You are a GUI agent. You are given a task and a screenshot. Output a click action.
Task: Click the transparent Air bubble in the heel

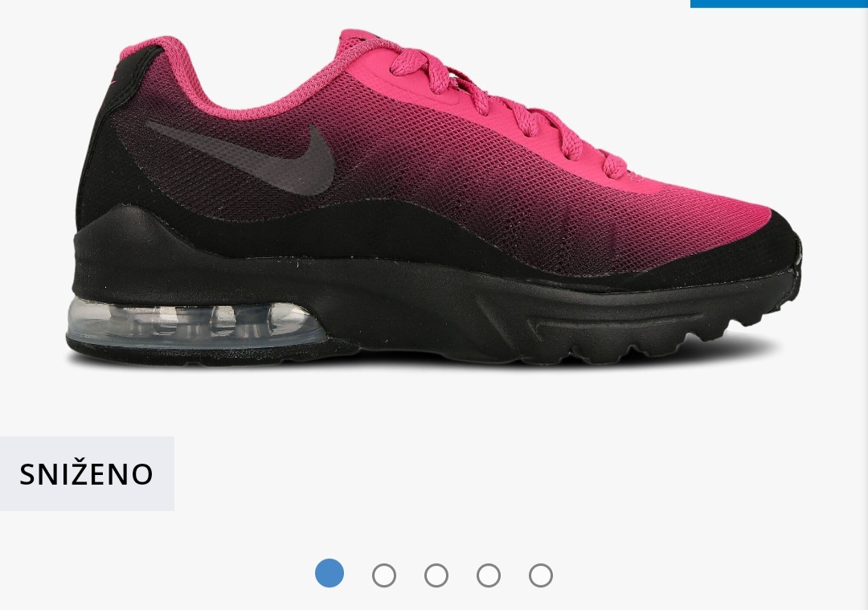tap(197, 324)
